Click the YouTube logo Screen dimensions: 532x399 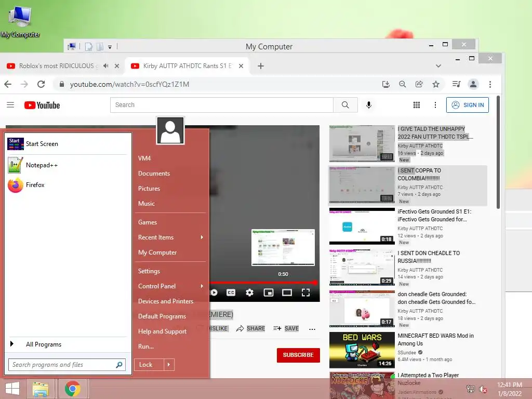42,105
